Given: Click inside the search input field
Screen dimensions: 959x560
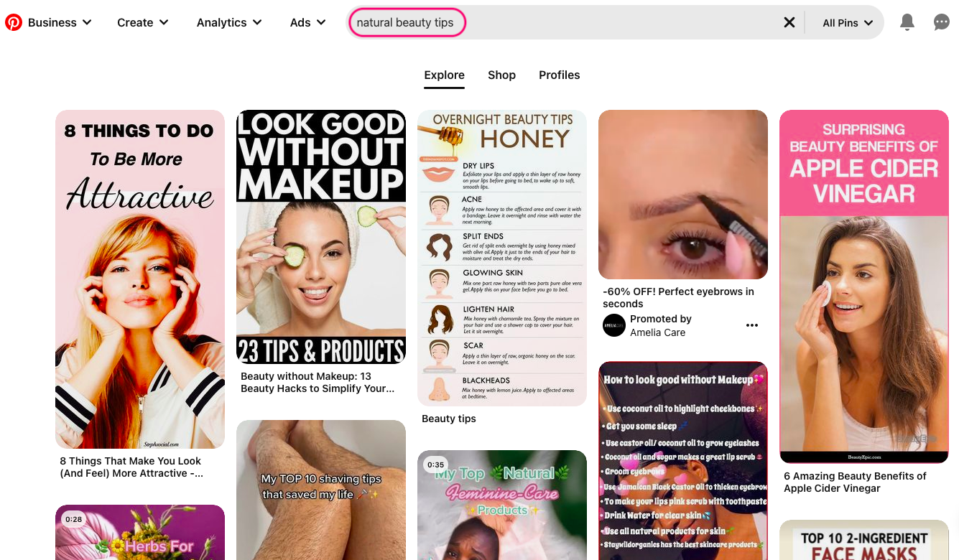Looking at the screenshot, I should (x=407, y=22).
